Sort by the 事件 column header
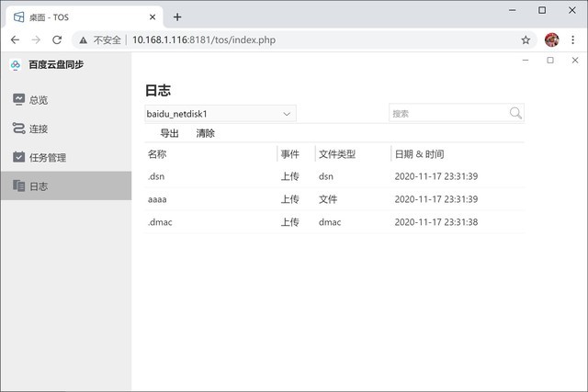This screenshot has height=392, width=588. point(290,154)
